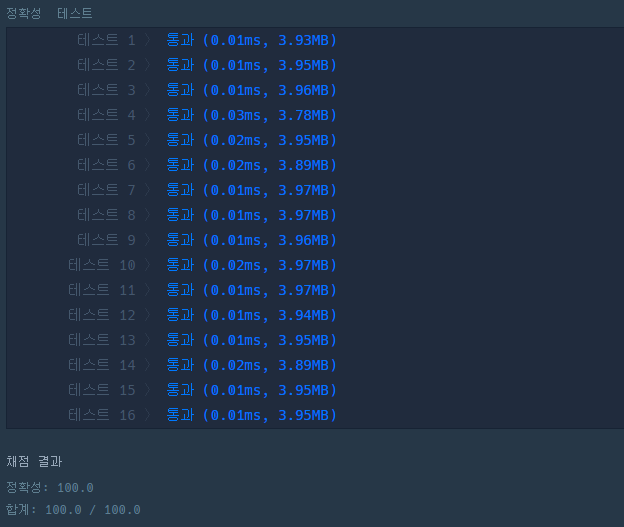Click test 10 result '통과 (0.02ms, 3.97MB)'
The height and width of the screenshot is (527, 624).
click(x=252, y=265)
